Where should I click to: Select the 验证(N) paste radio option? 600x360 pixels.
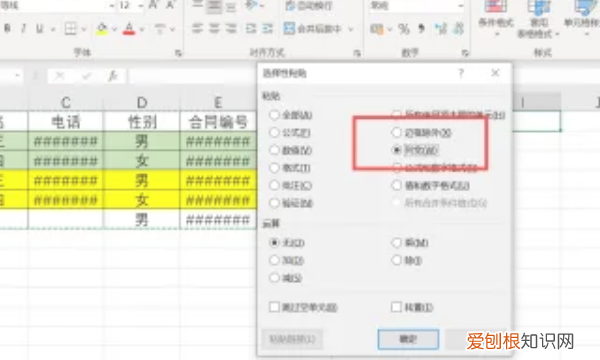291,203
